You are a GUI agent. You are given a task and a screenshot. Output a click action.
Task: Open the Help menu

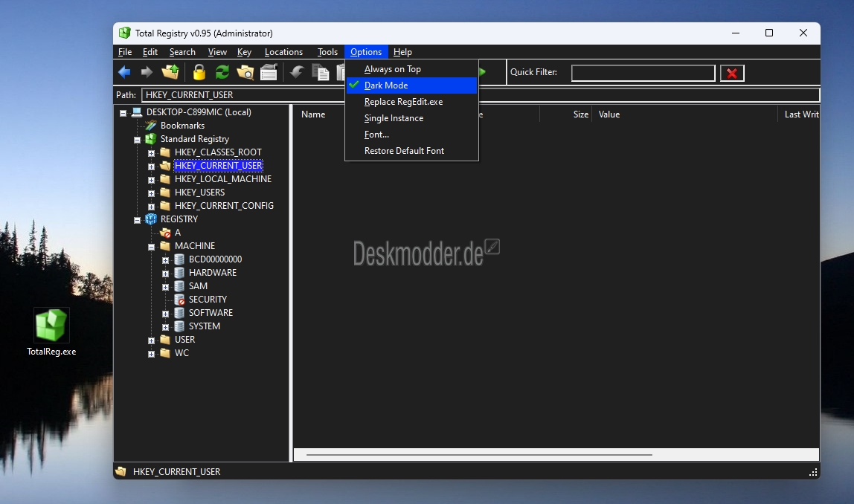(402, 52)
